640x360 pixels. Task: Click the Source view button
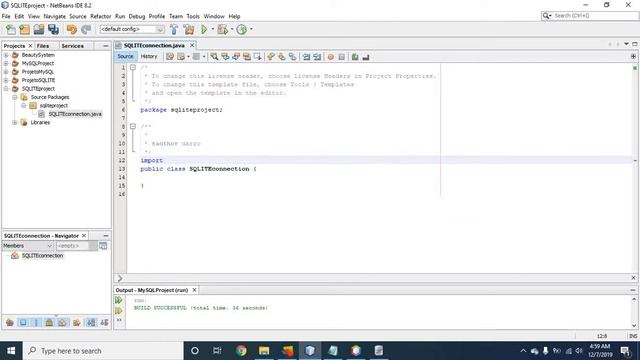125,56
